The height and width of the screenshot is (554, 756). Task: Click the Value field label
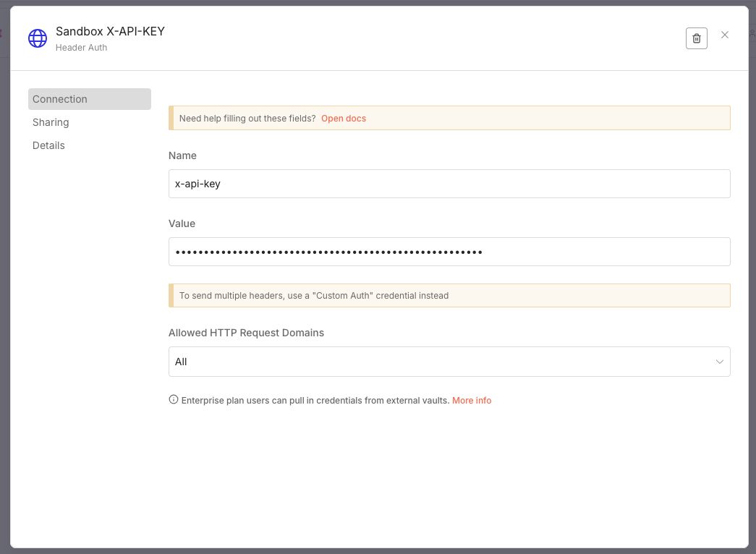182,223
